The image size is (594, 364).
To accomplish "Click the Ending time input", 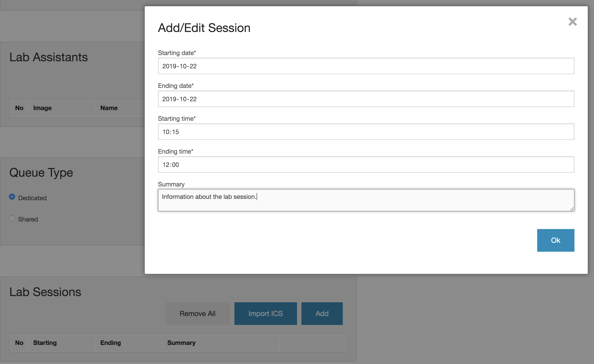I will (366, 165).
